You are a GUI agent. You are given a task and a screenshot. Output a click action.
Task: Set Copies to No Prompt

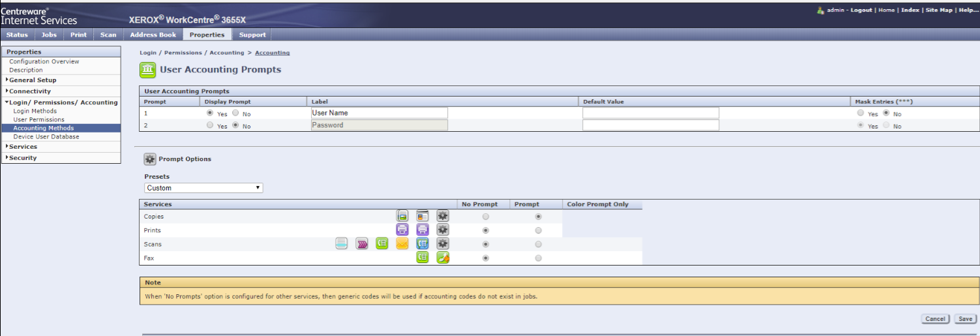[x=485, y=217]
